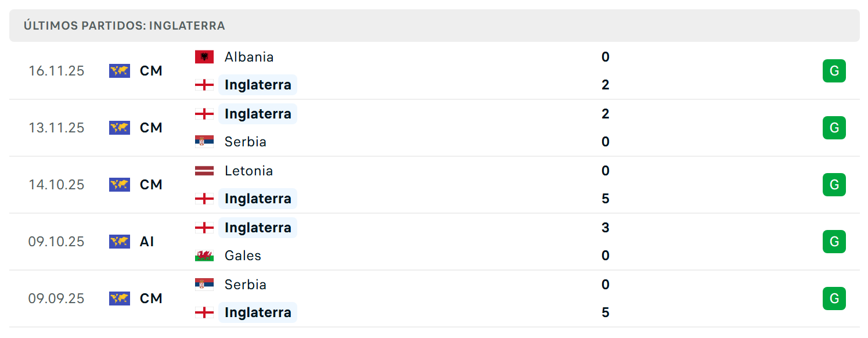Open the Gales team link
This screenshot has width=868, height=338.
click(243, 256)
